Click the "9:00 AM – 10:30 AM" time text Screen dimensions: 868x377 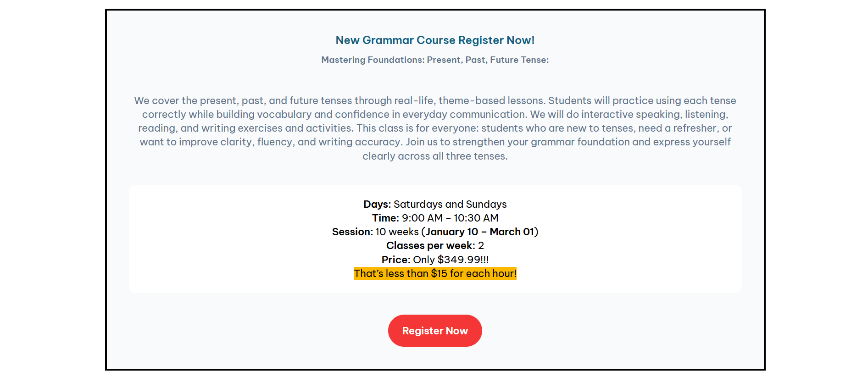point(450,218)
